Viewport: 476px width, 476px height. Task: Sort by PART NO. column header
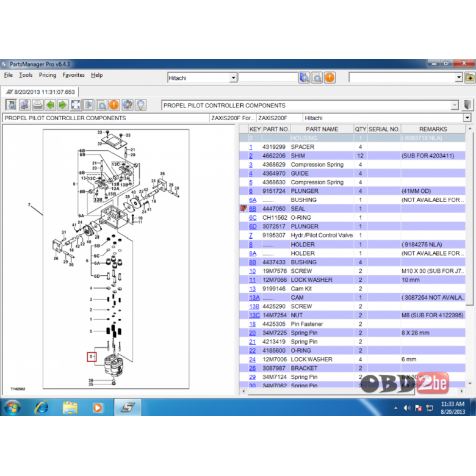[x=276, y=129]
